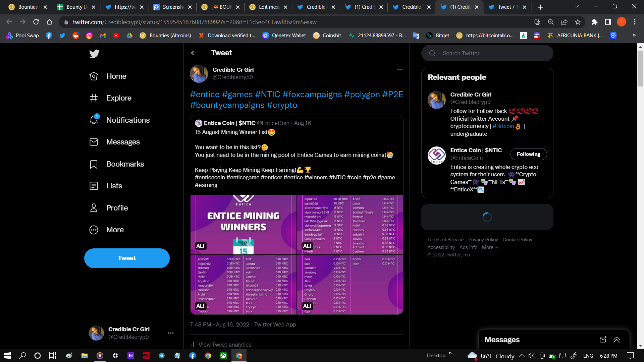Click the Twitter bird logo in sidebar
This screenshot has height=362, width=644.
94,54
